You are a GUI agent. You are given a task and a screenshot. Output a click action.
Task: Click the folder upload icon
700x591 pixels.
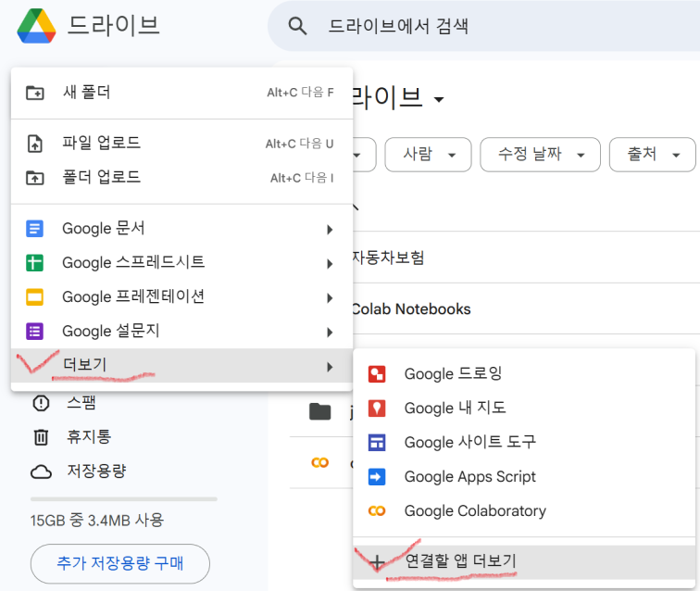(x=35, y=178)
